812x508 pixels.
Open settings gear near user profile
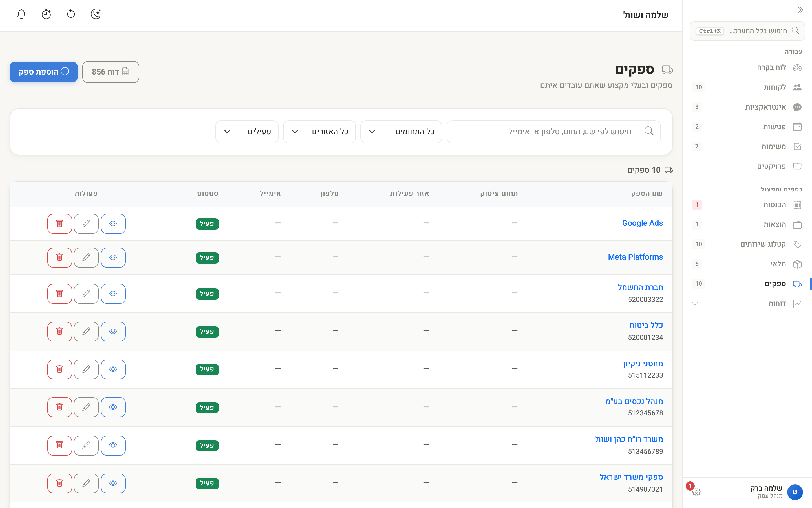[x=696, y=492]
